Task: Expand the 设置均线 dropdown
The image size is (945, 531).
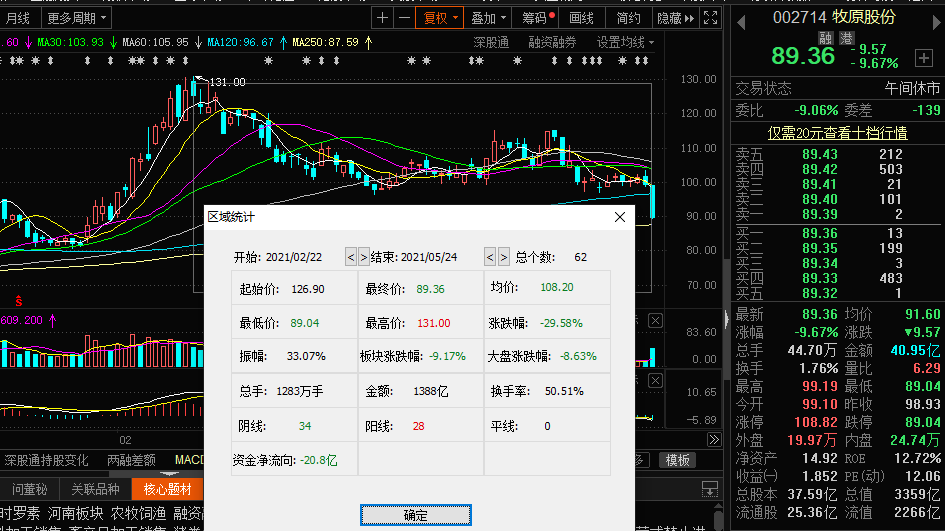Action: 625,42
